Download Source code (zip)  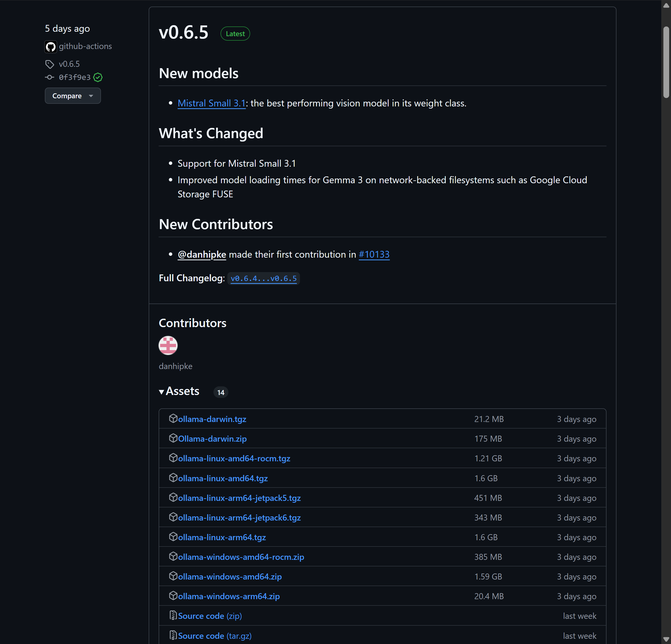(x=210, y=616)
